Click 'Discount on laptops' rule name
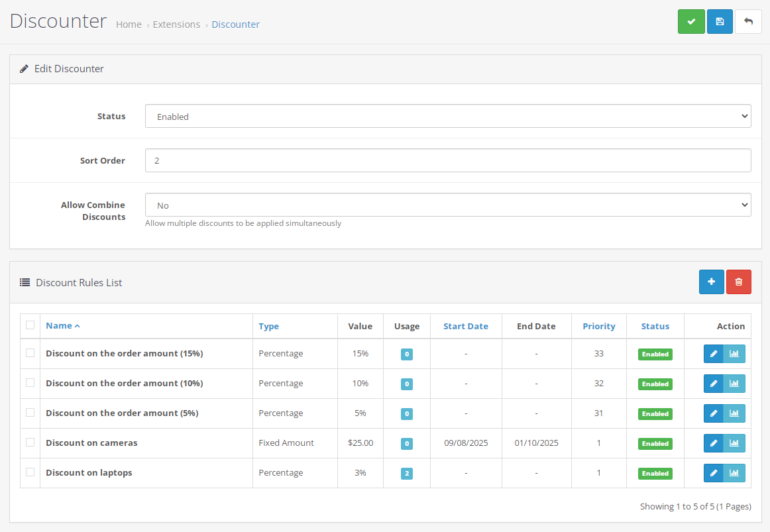Screen dimensions: 770x532 coord(89,472)
